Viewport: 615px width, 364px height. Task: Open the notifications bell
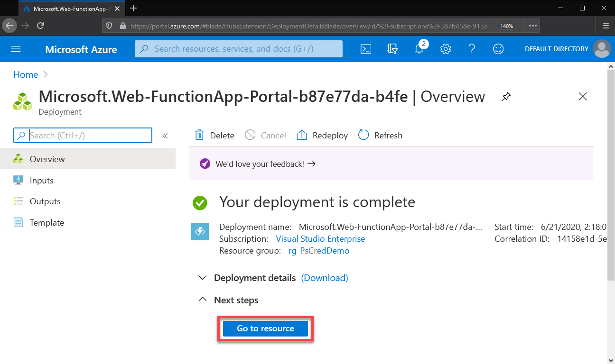click(419, 49)
